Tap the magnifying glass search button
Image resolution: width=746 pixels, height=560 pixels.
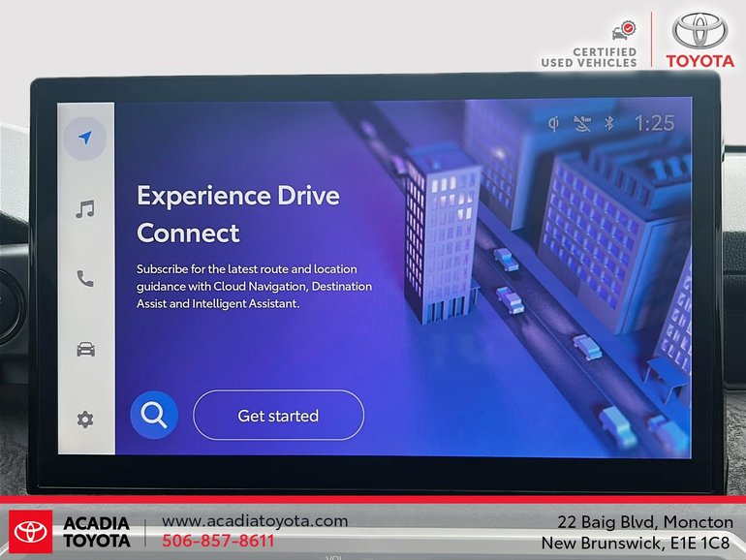point(154,416)
